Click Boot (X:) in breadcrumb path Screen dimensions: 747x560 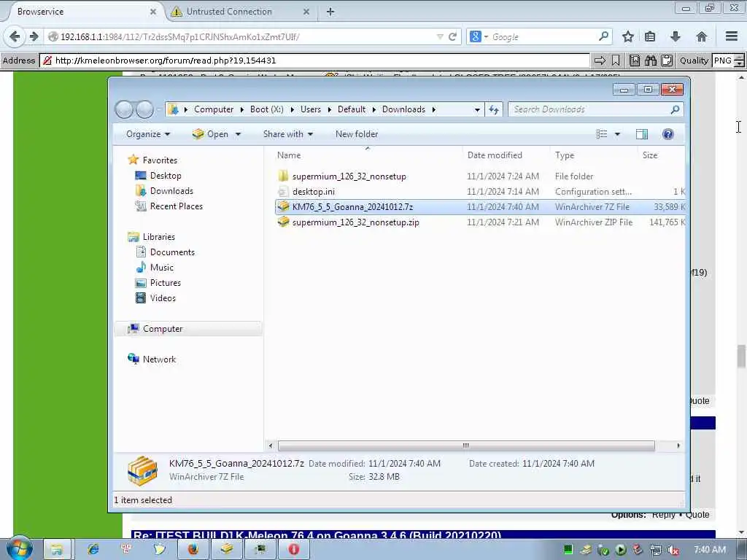[267, 109]
